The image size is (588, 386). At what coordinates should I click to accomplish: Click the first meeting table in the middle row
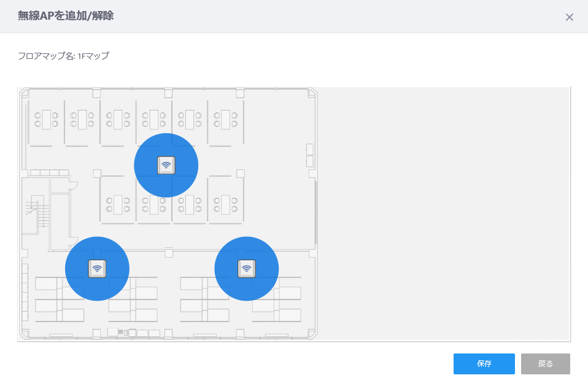(x=118, y=204)
